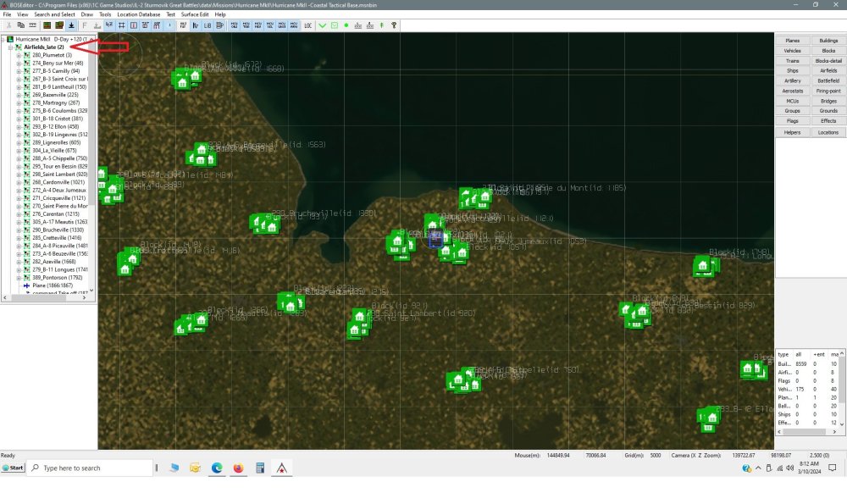Toggle the Buildings object filter
This screenshot has width=847, height=504.
[828, 40]
